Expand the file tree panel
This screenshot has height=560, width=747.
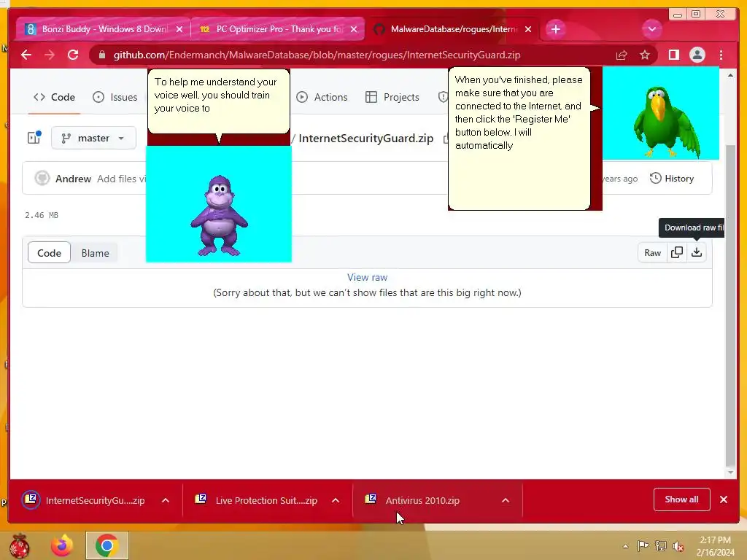[x=34, y=138]
